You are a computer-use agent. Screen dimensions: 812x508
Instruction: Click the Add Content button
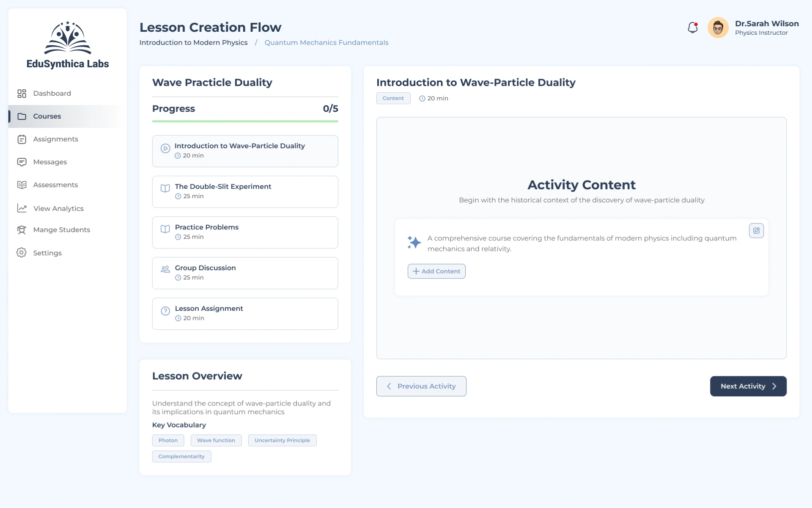click(436, 271)
